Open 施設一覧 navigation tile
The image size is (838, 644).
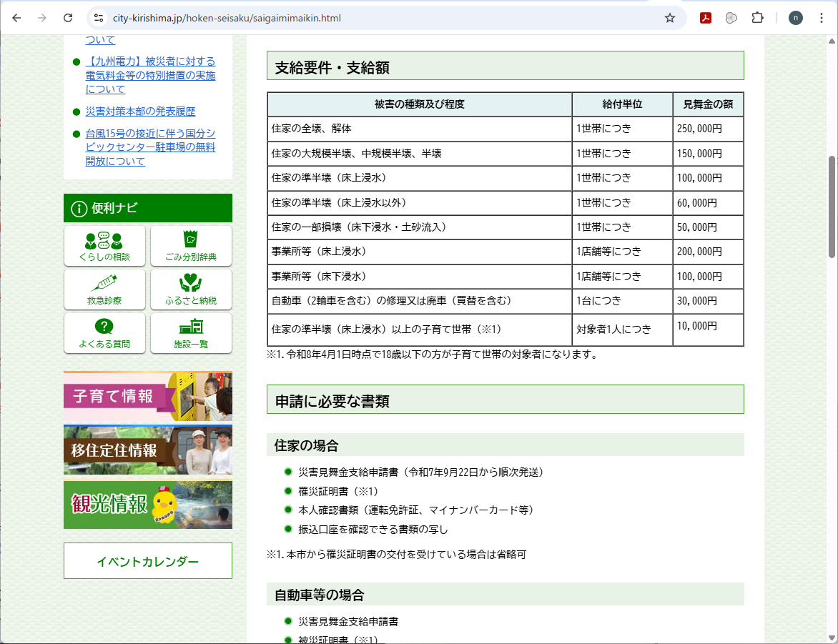tap(191, 333)
